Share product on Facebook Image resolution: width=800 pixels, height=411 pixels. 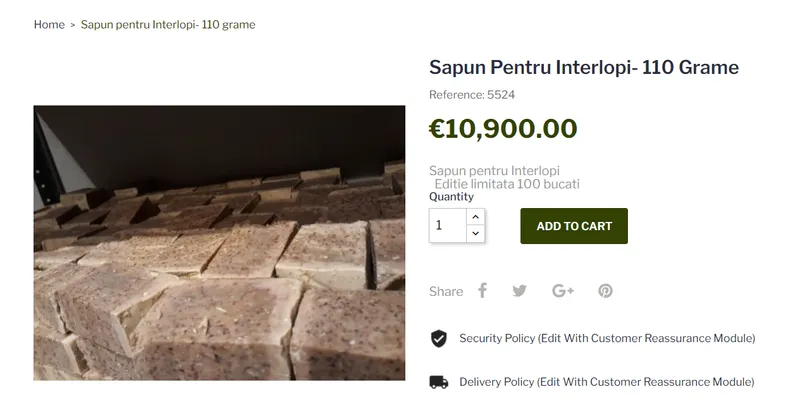[482, 291]
